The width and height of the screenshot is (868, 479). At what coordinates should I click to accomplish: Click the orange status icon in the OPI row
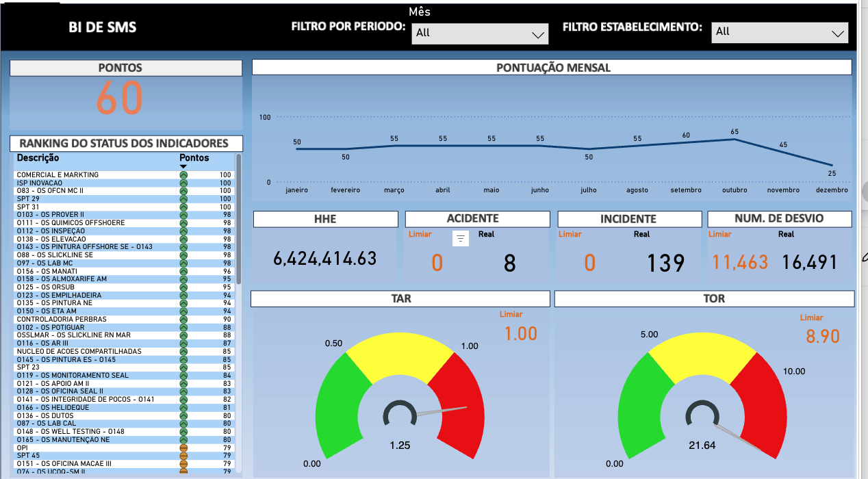point(183,448)
